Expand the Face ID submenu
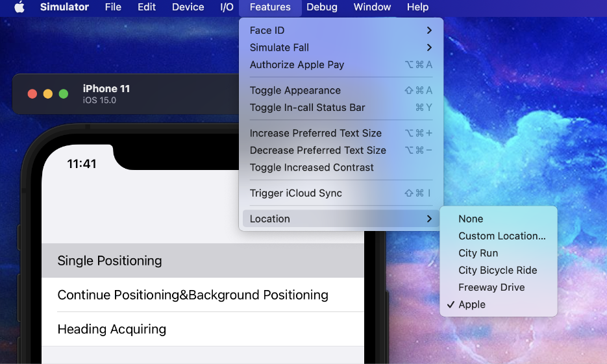Image resolution: width=607 pixels, height=364 pixels. click(341, 30)
